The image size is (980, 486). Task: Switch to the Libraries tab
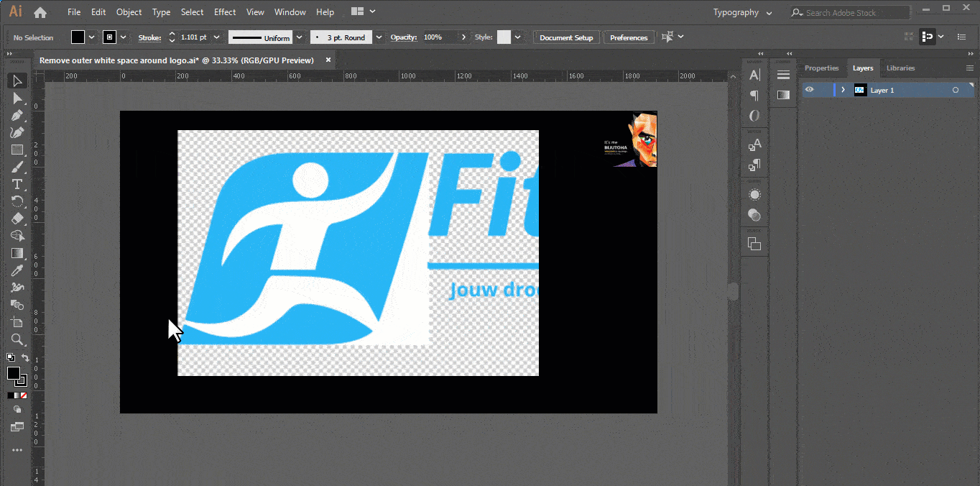pos(900,68)
